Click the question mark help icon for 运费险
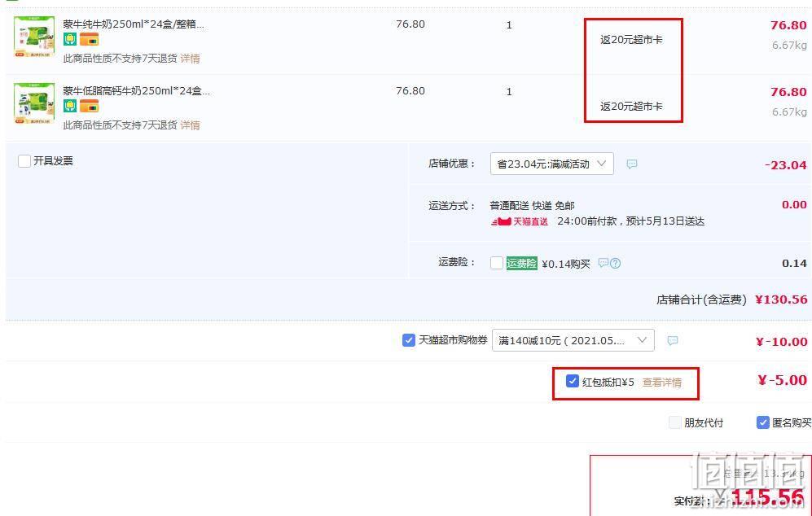Image resolution: width=812 pixels, height=516 pixels. pos(615,264)
